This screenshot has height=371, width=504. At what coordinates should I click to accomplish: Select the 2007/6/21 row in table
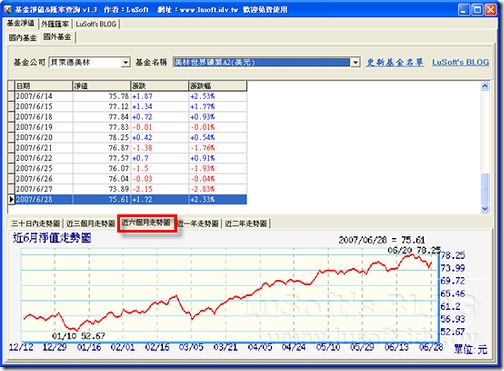point(127,148)
